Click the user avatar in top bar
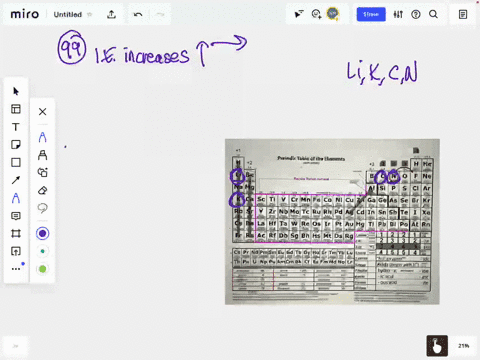 point(333,14)
